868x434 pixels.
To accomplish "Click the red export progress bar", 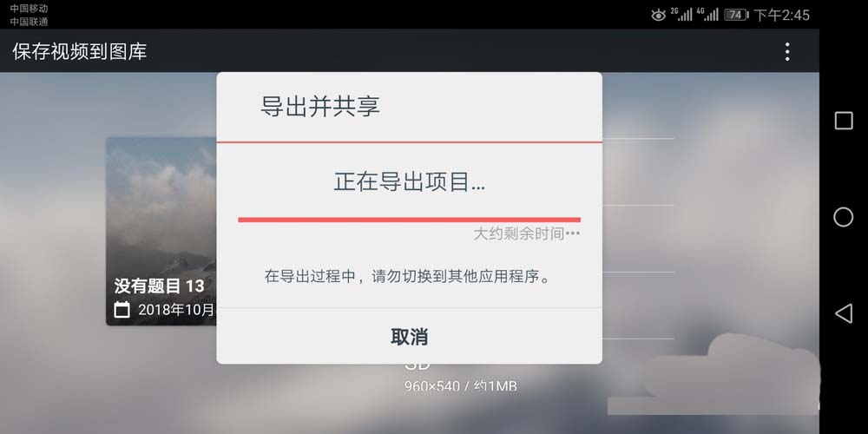I will 409,220.
